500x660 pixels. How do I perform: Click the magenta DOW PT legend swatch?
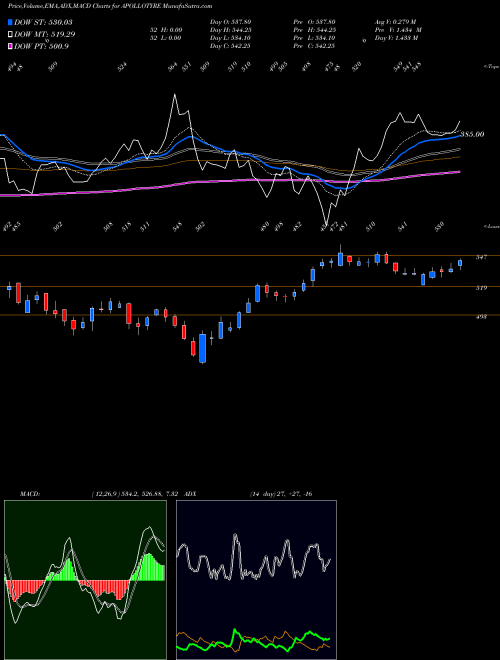point(11,46)
